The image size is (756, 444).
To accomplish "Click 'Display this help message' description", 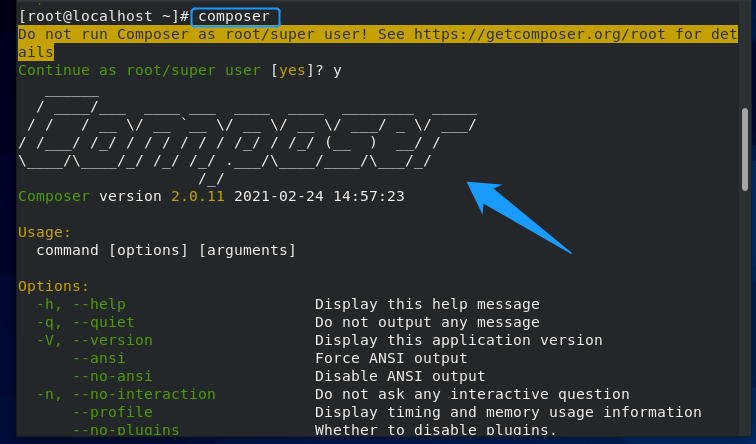I will 427,304.
